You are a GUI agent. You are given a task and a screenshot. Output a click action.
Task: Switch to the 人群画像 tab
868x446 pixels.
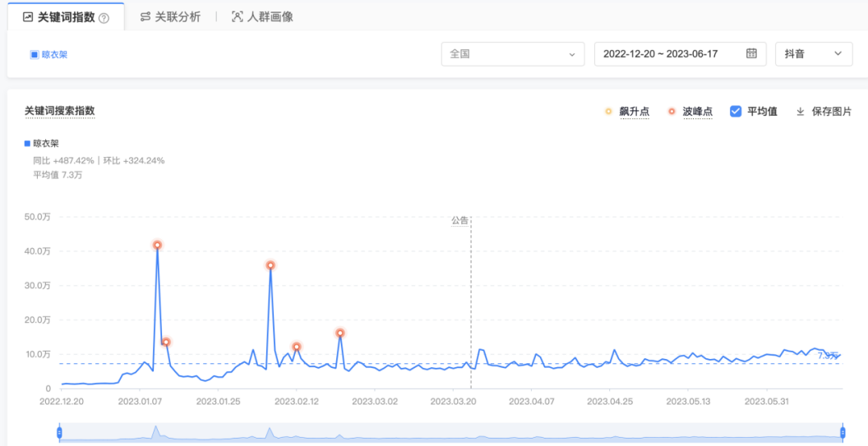point(270,17)
